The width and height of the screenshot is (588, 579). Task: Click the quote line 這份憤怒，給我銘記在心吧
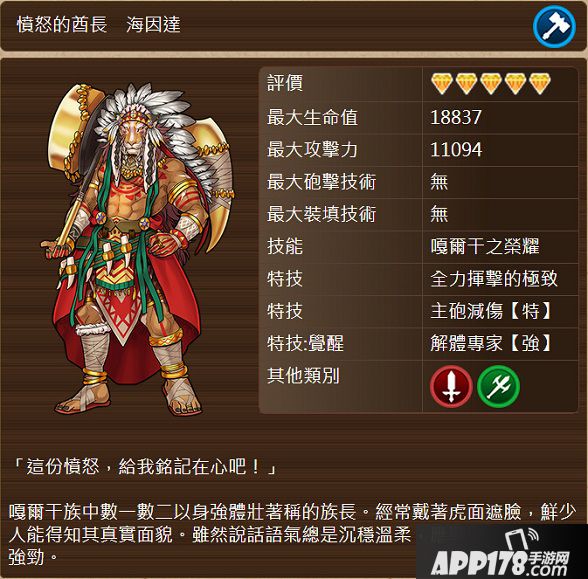[144, 467]
